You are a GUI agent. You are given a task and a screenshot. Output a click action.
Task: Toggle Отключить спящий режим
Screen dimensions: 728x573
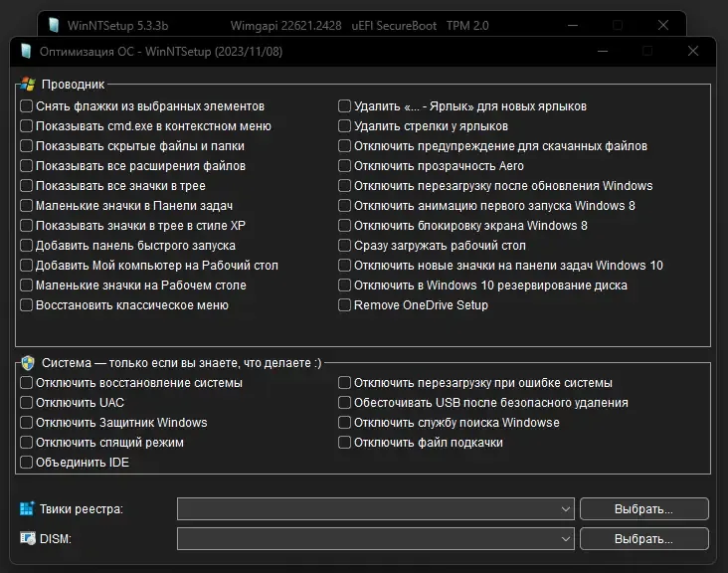27,443
